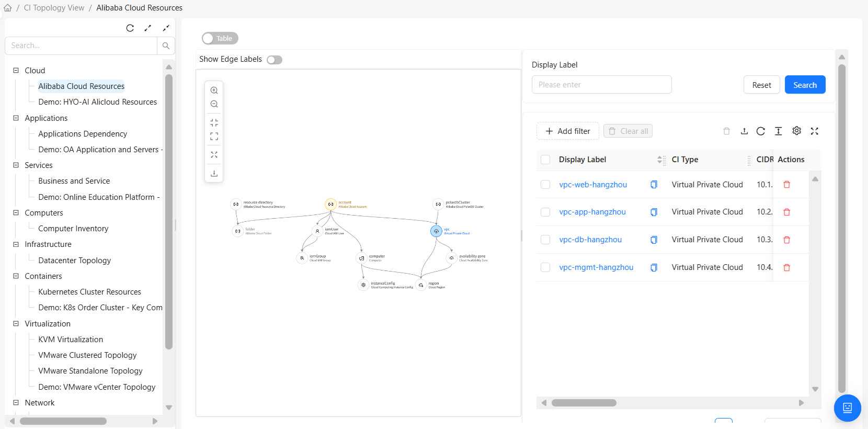Focus the tree Search input field
The image size is (868, 429).
(81, 46)
